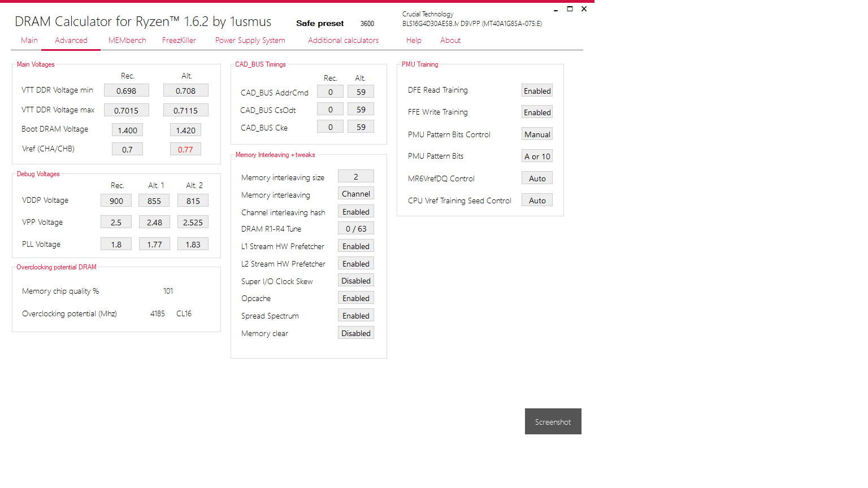Maximize the DRAM Calculator window
The width and height of the screenshot is (868, 488).
(570, 9)
